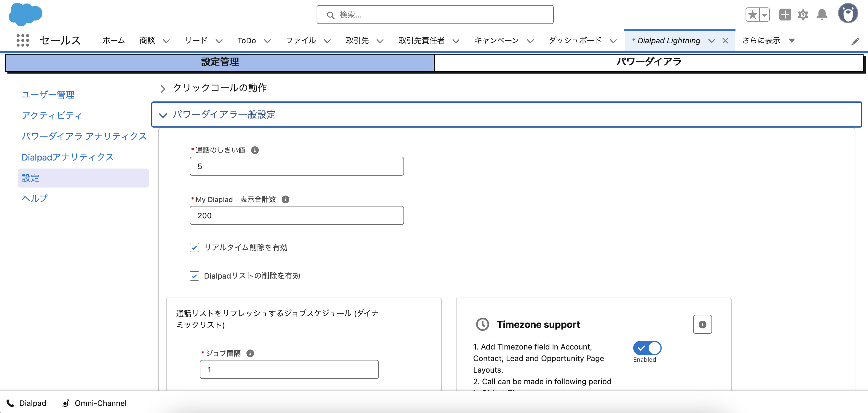Show info for 通話のしきい値
This screenshot has width=868, height=413.
[255, 150]
